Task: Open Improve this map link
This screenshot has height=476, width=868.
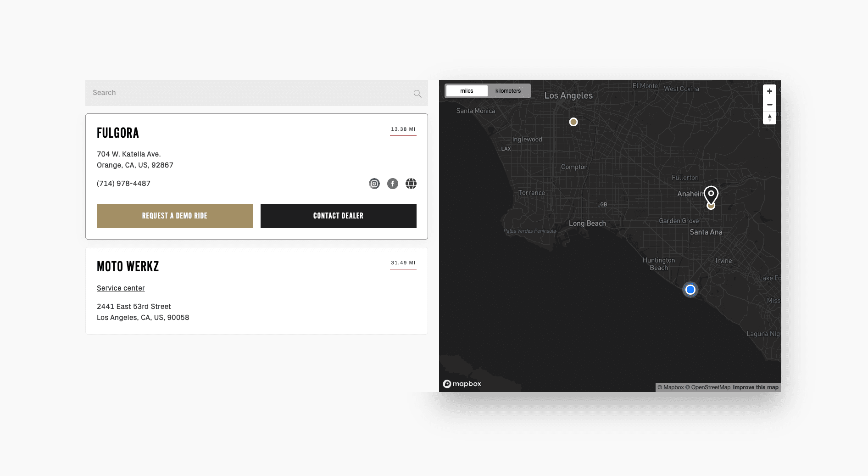Action: tap(756, 387)
